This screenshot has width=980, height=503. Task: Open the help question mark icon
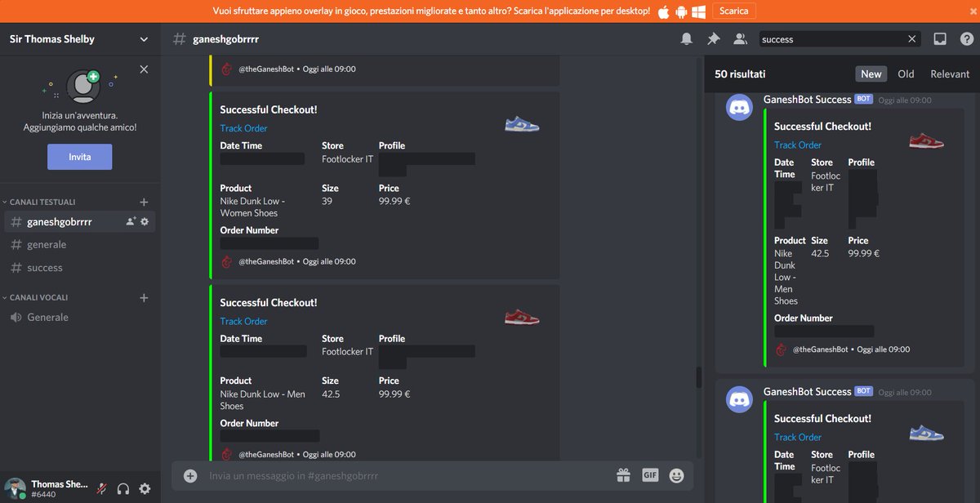click(x=966, y=38)
